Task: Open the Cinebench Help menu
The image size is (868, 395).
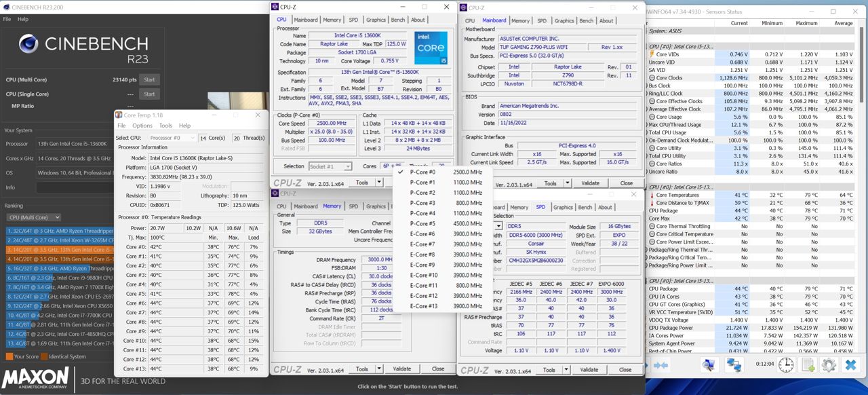Action: pyautogui.click(x=23, y=19)
